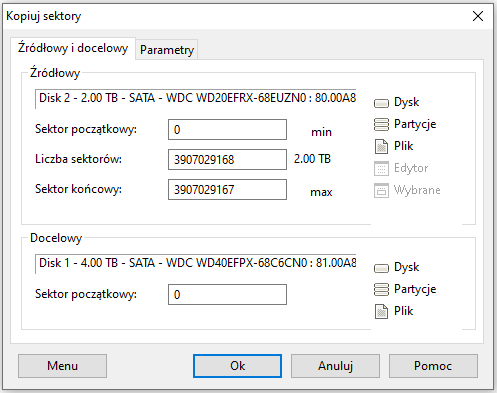Focus the Docelowy Sektor początkowy field

(x=227, y=294)
